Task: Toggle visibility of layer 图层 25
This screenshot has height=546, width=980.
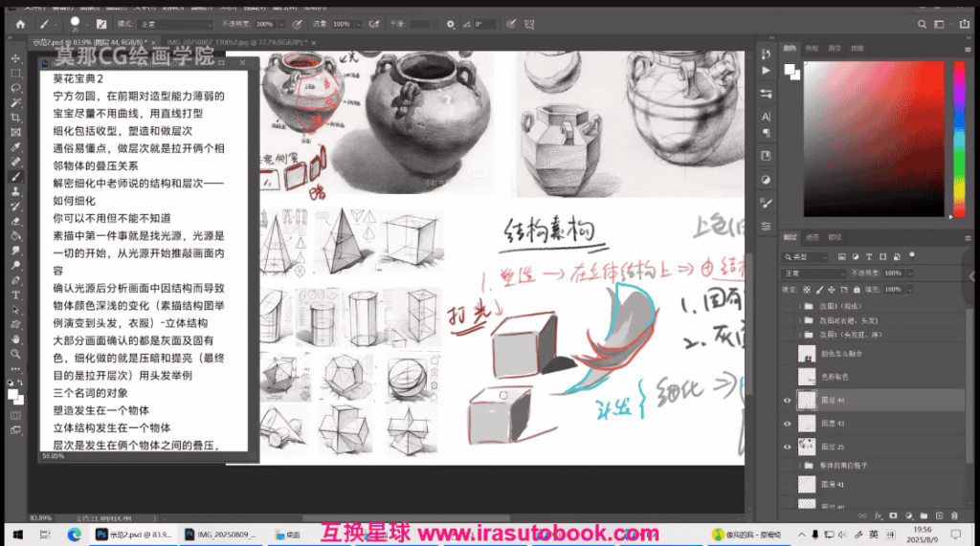Action: pyautogui.click(x=789, y=447)
